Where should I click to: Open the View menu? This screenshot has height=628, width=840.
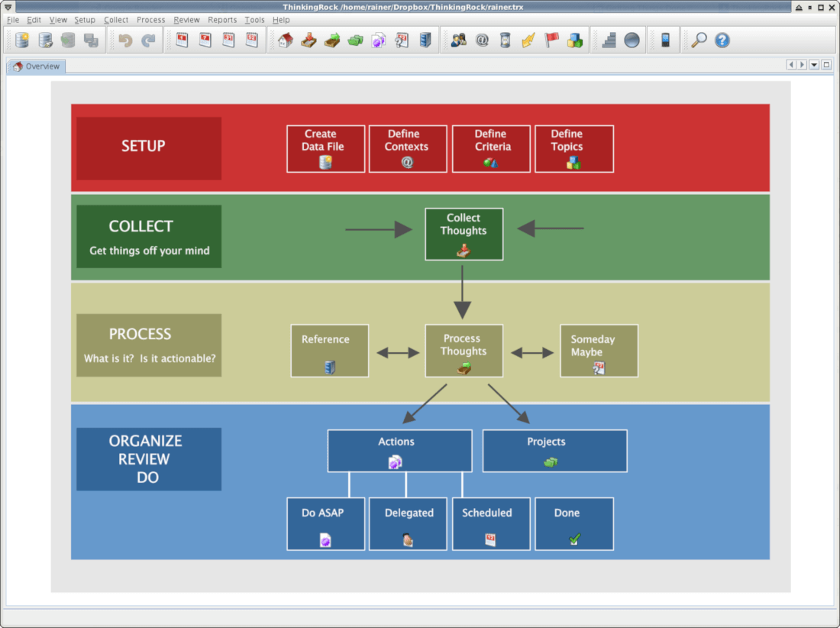tap(58, 20)
